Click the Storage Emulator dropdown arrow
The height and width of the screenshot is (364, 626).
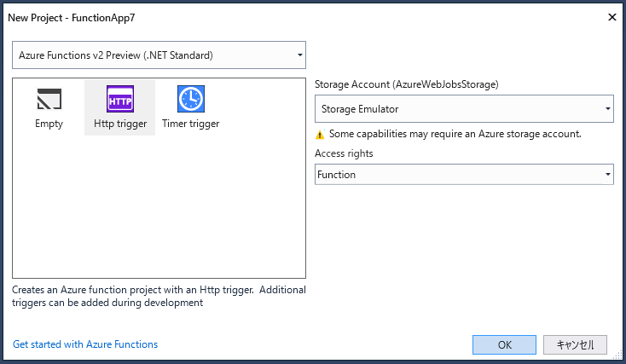(607, 109)
